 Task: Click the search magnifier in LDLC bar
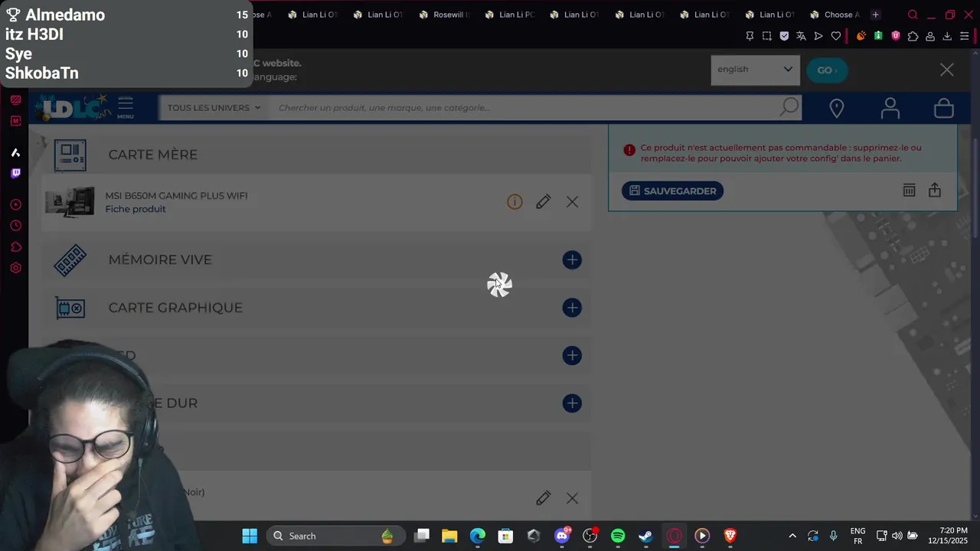[x=789, y=107]
